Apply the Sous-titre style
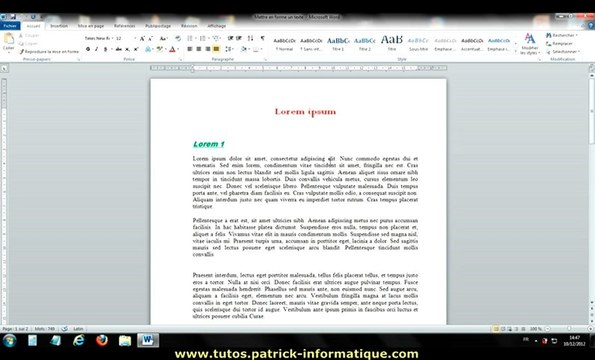595x360 pixels. [419, 44]
